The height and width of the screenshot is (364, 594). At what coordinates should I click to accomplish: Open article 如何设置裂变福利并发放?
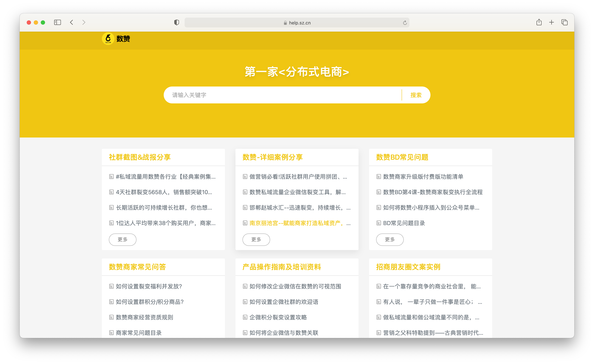pyautogui.click(x=149, y=286)
